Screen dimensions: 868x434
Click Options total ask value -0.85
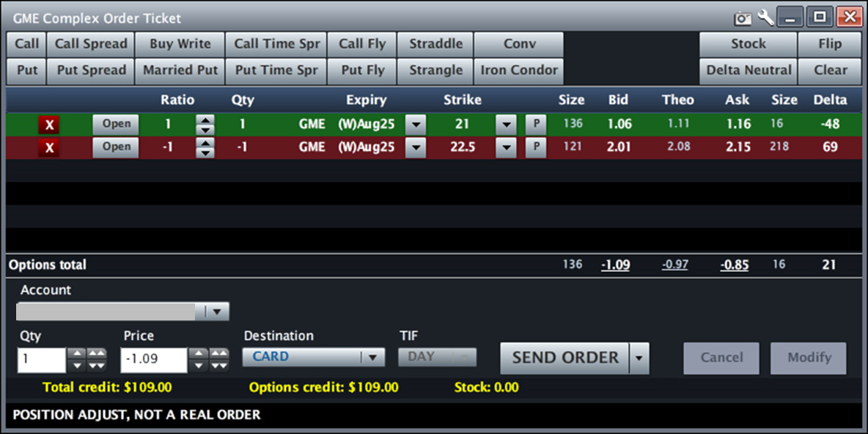pos(735,265)
